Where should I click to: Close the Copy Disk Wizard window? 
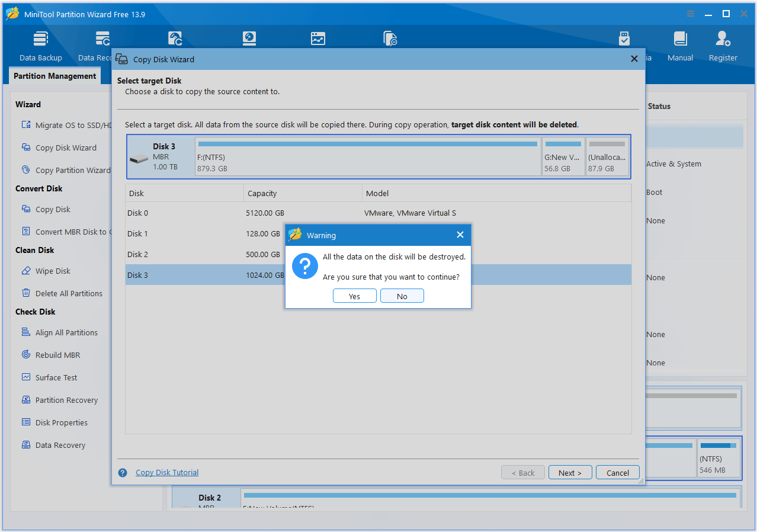[x=634, y=59]
